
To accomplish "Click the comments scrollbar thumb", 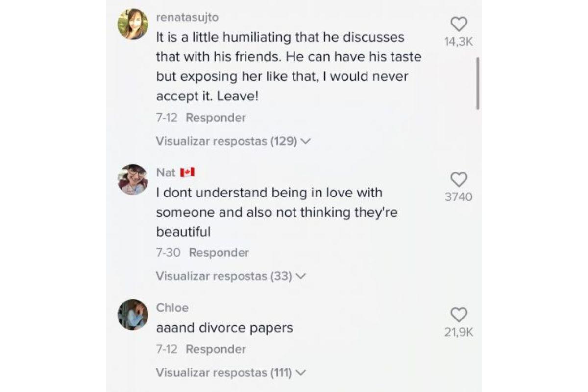I will tap(478, 83).
